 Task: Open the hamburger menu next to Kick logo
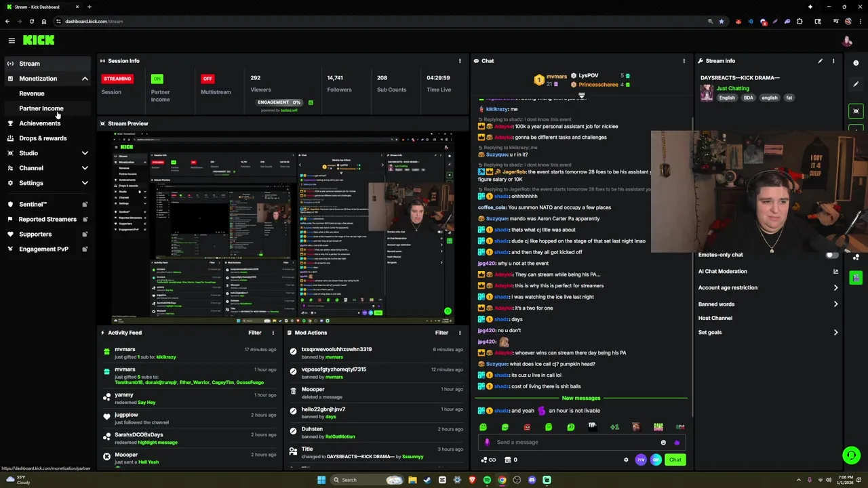[x=12, y=41]
